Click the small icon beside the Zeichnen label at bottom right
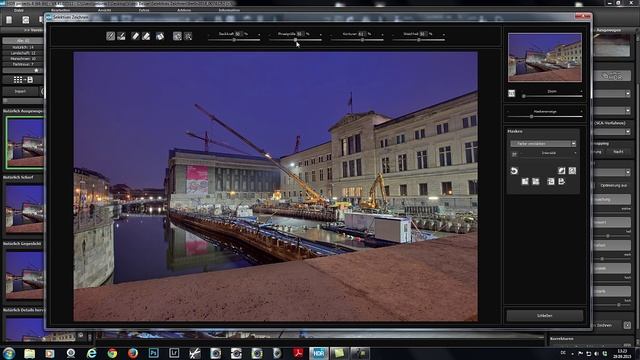 [627, 325]
